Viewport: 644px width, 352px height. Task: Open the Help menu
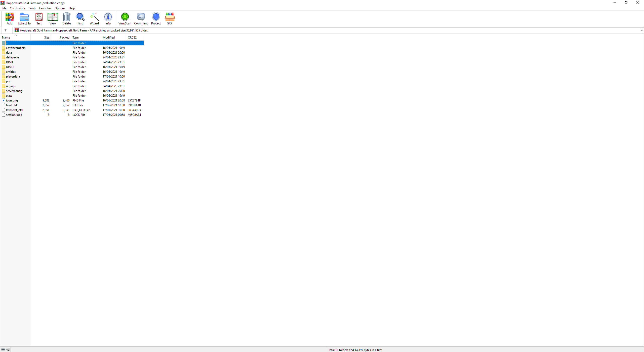(72, 8)
